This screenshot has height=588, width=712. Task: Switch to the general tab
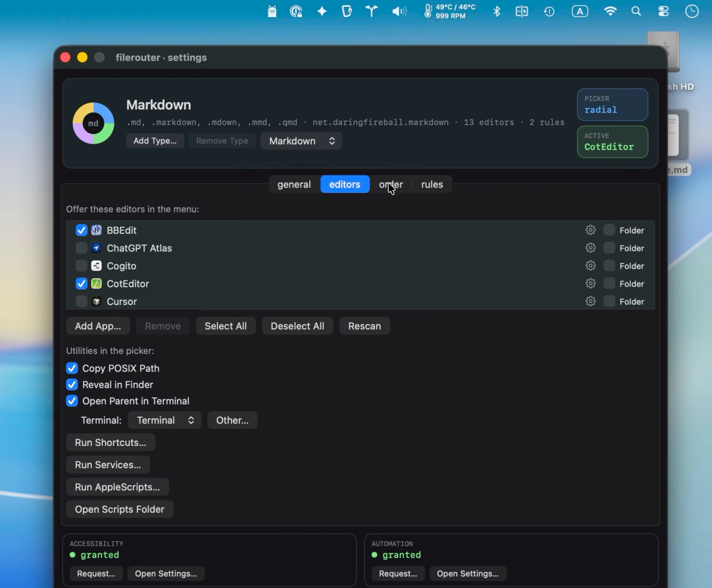(x=294, y=185)
